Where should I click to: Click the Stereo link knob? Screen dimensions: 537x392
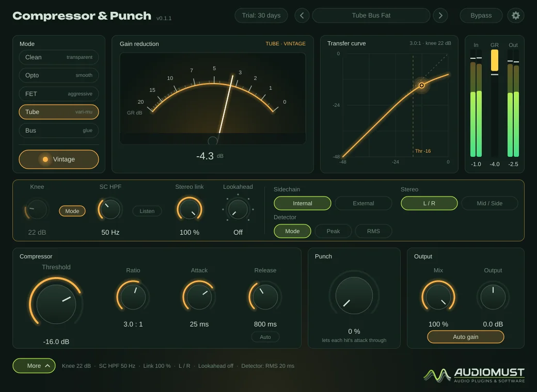coord(189,209)
